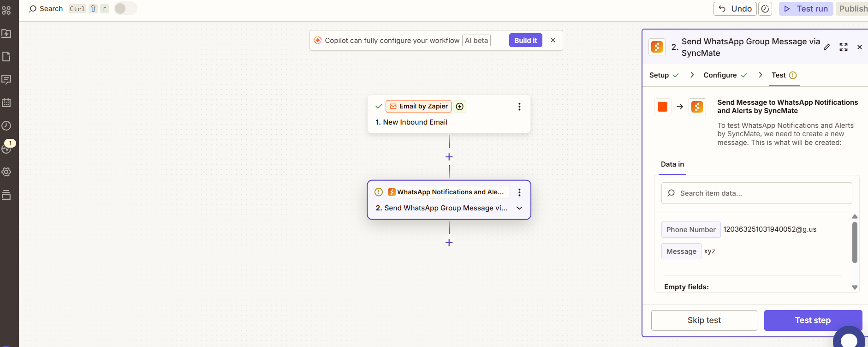This screenshot has width=868, height=347.
Task: Open three-dot menu on WhatsApp Notifications step
Action: point(519,192)
